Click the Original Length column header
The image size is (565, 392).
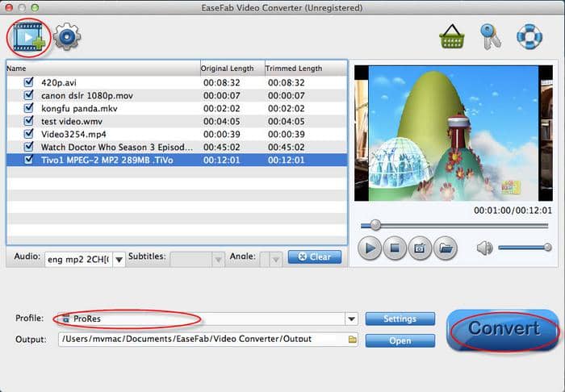click(232, 68)
